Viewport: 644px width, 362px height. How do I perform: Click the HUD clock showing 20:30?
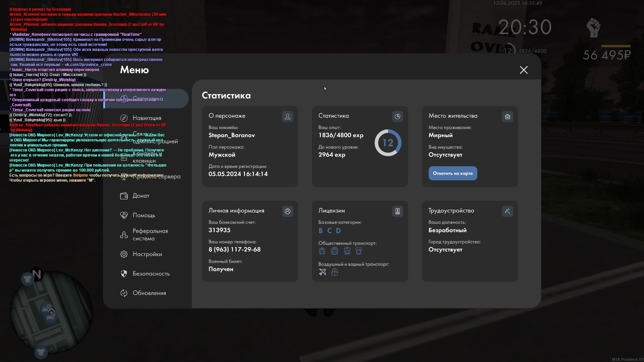(x=525, y=27)
